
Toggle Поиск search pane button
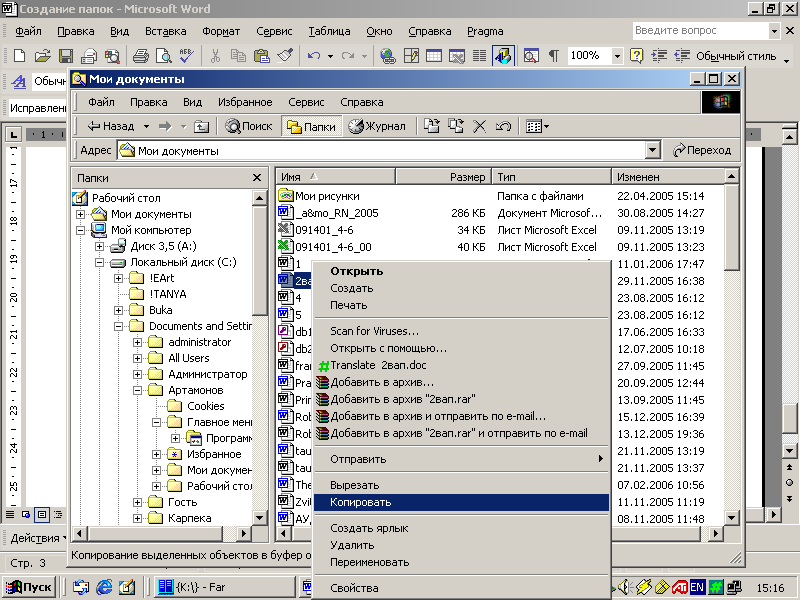pyautogui.click(x=249, y=127)
